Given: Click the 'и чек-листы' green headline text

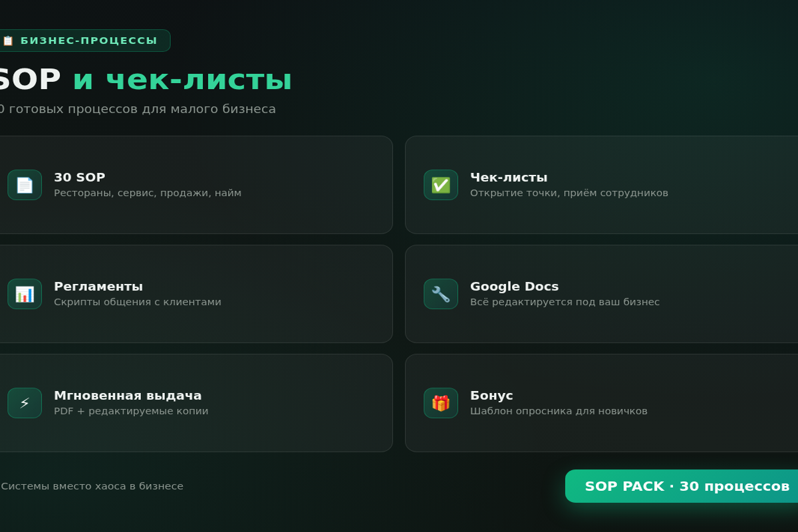Looking at the screenshot, I should [182, 80].
